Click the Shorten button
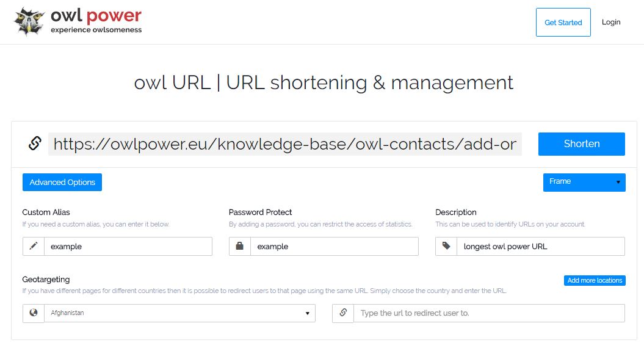Screen dimensions: 644x348 (582, 144)
